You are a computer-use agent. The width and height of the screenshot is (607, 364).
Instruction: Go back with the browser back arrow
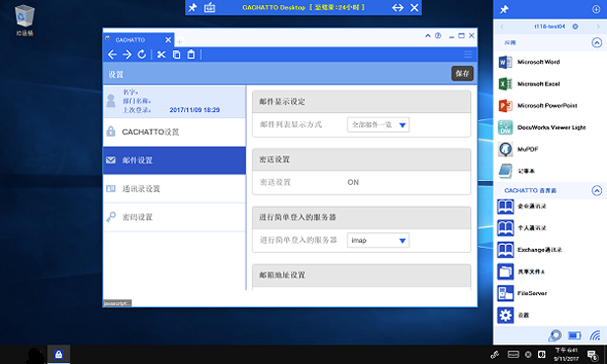(112, 55)
